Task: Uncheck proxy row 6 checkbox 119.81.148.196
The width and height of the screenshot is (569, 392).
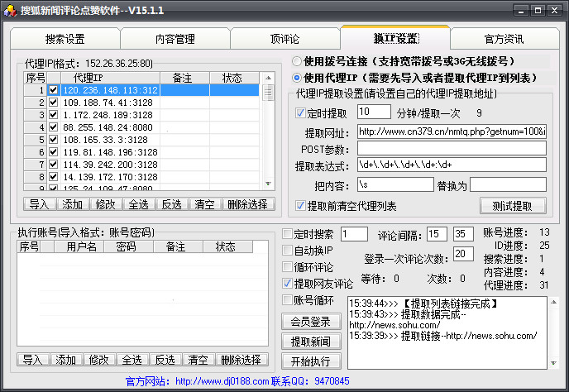Action: coord(53,151)
